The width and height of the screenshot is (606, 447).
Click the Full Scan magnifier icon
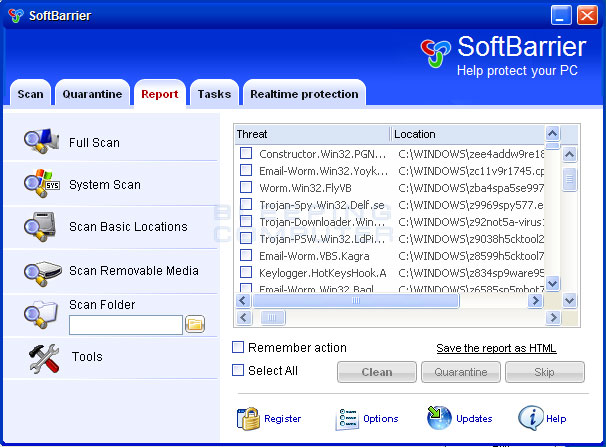(x=41, y=141)
